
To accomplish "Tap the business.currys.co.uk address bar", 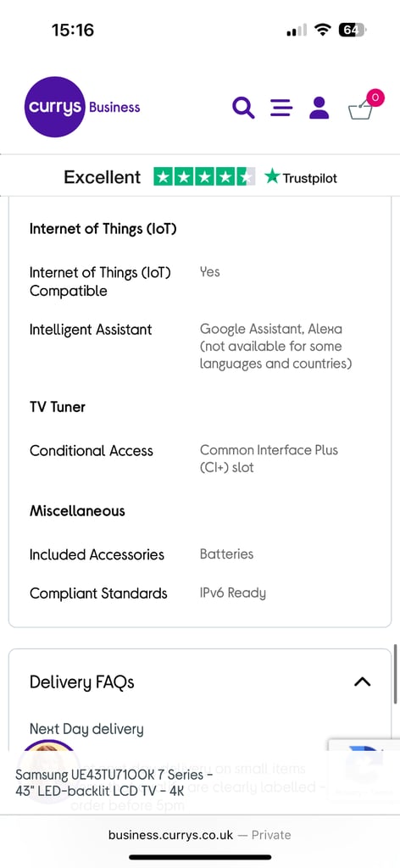I will pyautogui.click(x=200, y=835).
